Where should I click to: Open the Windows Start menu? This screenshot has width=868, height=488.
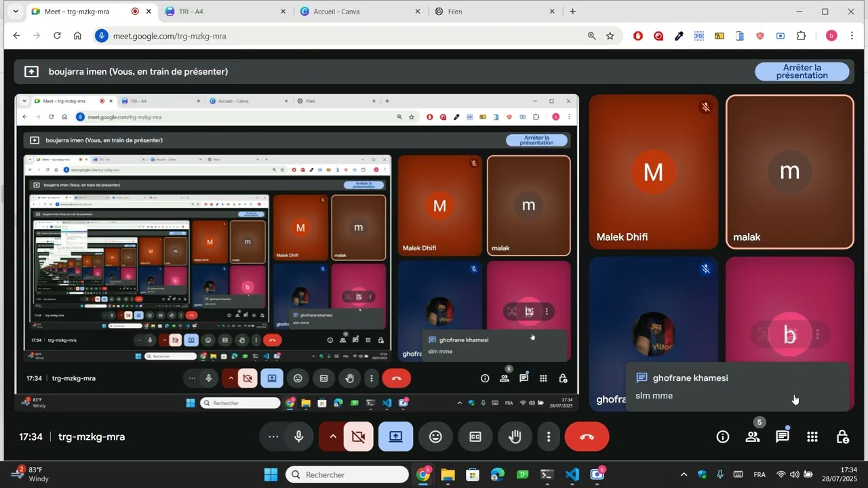tap(271, 474)
